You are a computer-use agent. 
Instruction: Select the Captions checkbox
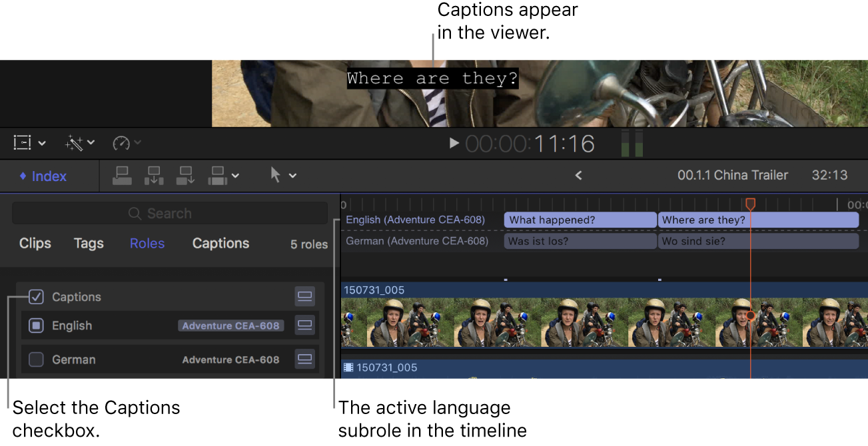tap(36, 296)
